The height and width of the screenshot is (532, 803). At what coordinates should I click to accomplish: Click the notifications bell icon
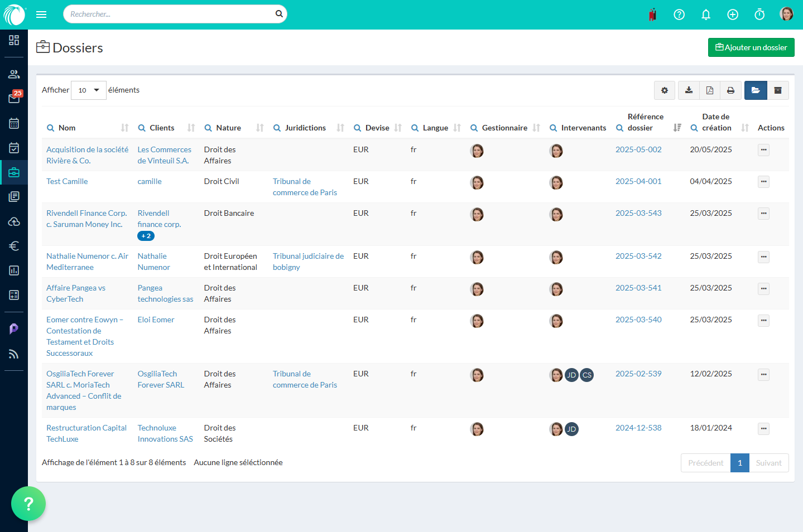(706, 14)
